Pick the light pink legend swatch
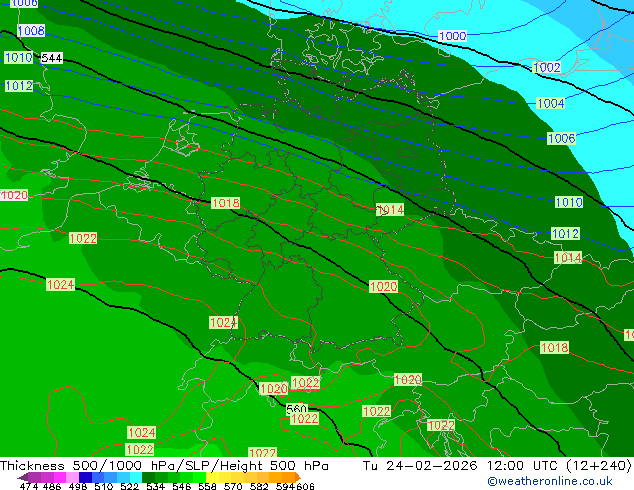Screen dimensions: 634x490 click(72, 477)
